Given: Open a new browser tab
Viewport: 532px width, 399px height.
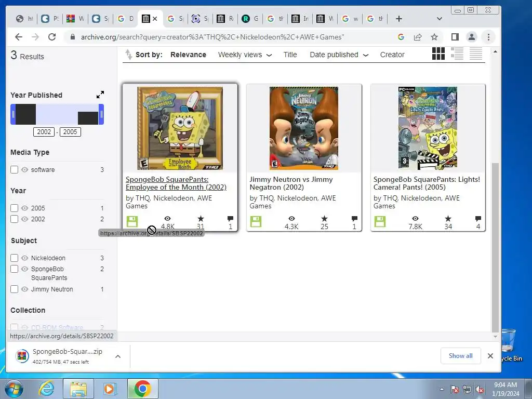Looking at the screenshot, I should click(399, 19).
